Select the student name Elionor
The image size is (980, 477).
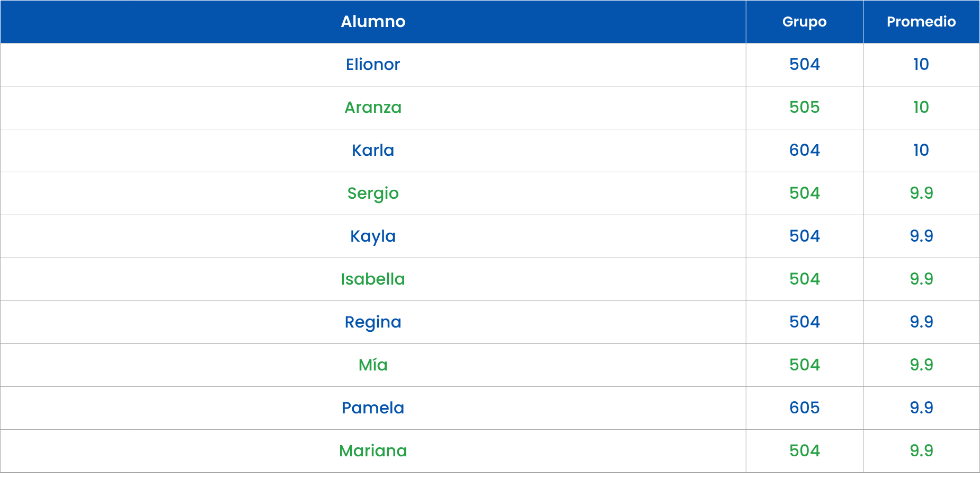pyautogui.click(x=373, y=65)
